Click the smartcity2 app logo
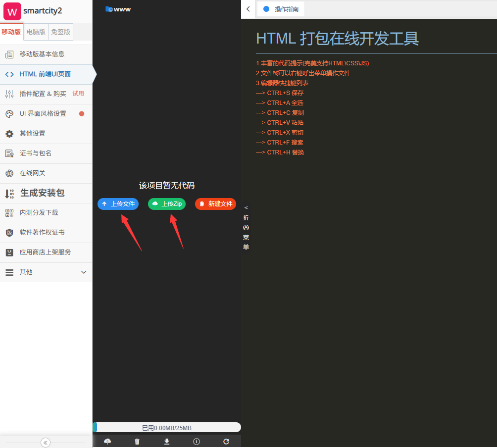Image resolution: width=497 pixels, height=448 pixels. pyautogui.click(x=12, y=11)
